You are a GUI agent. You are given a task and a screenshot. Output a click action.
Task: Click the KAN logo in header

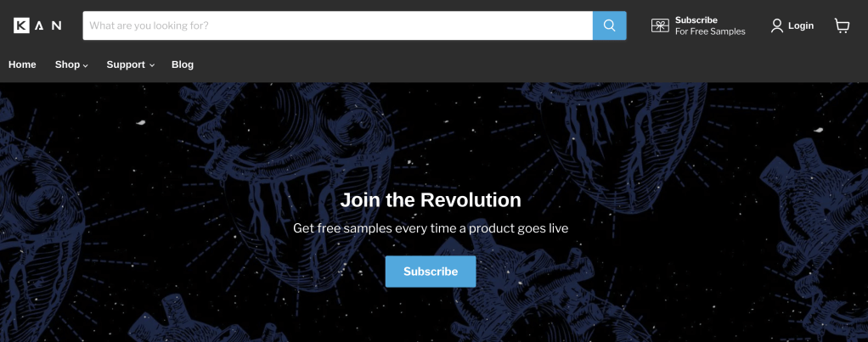click(x=37, y=25)
